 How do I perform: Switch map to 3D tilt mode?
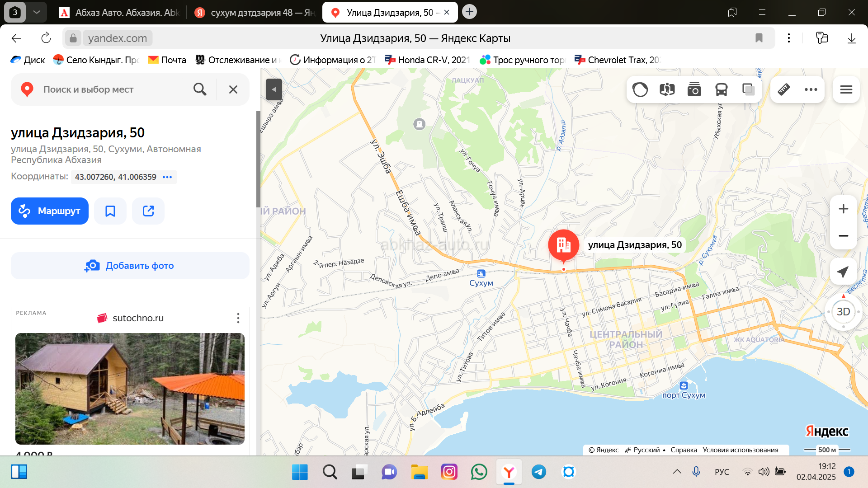pos(843,312)
